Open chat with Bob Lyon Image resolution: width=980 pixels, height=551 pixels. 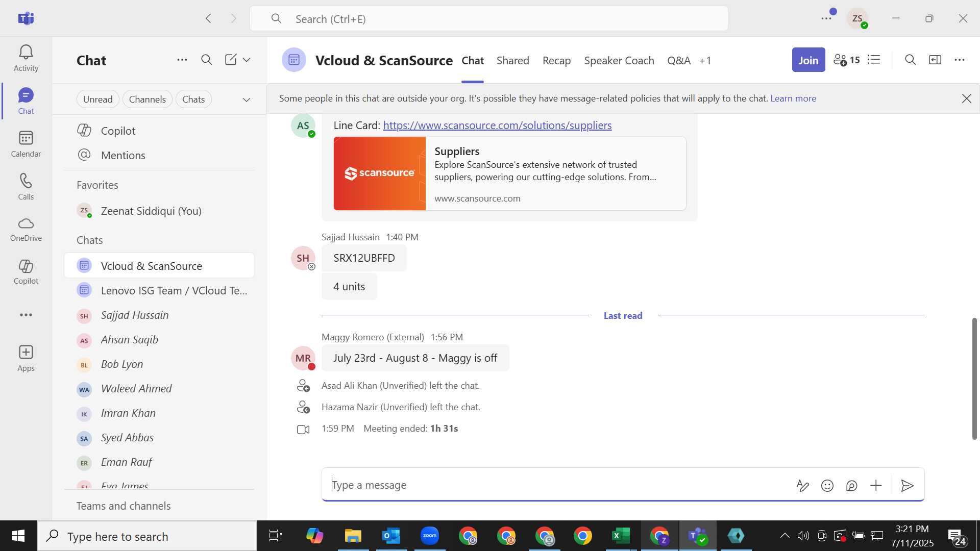159,364
